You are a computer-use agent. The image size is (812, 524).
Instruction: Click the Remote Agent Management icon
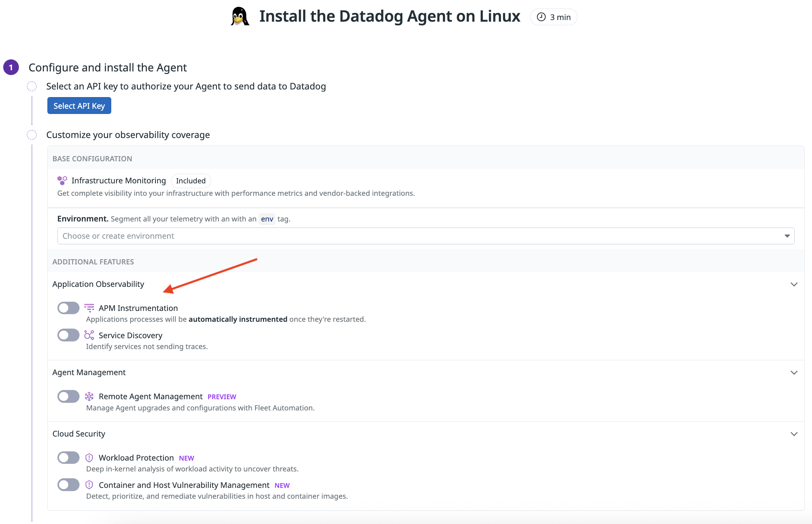(x=89, y=396)
